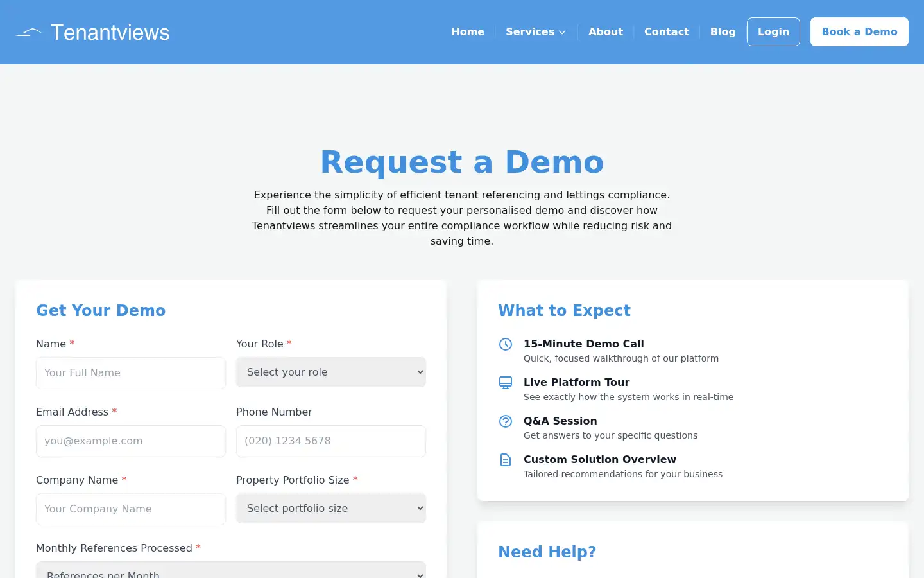This screenshot has width=924, height=578.
Task: Open the Services menu chevron
Action: point(562,32)
